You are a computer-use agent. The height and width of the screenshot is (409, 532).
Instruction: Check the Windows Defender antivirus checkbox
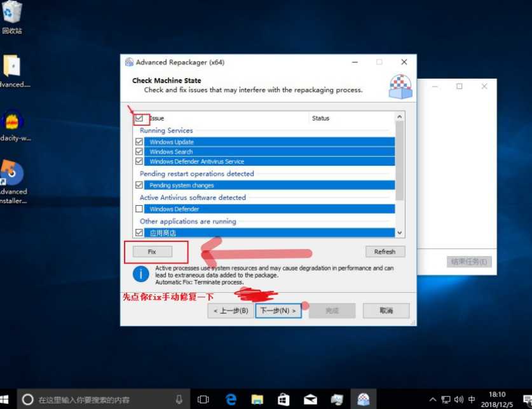(139, 208)
